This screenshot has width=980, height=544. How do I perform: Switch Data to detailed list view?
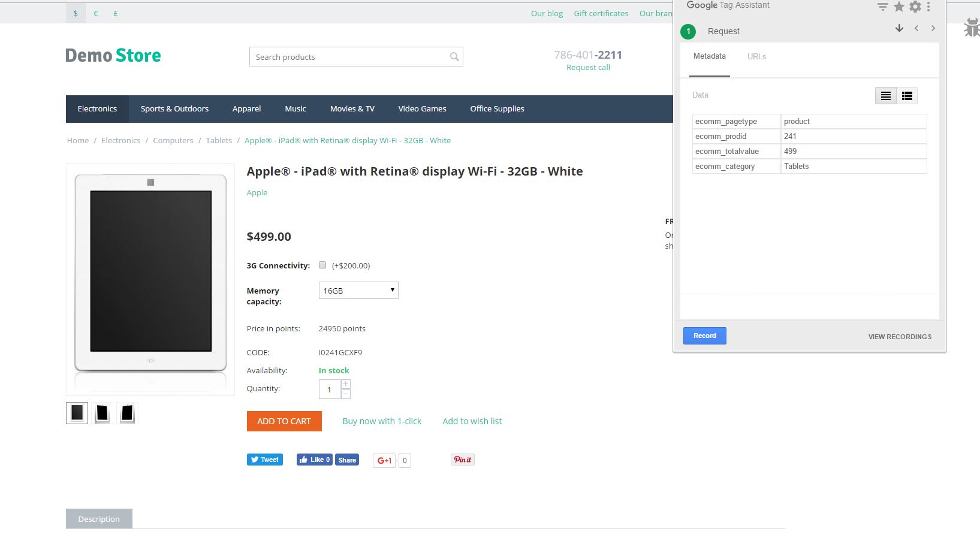pos(907,96)
